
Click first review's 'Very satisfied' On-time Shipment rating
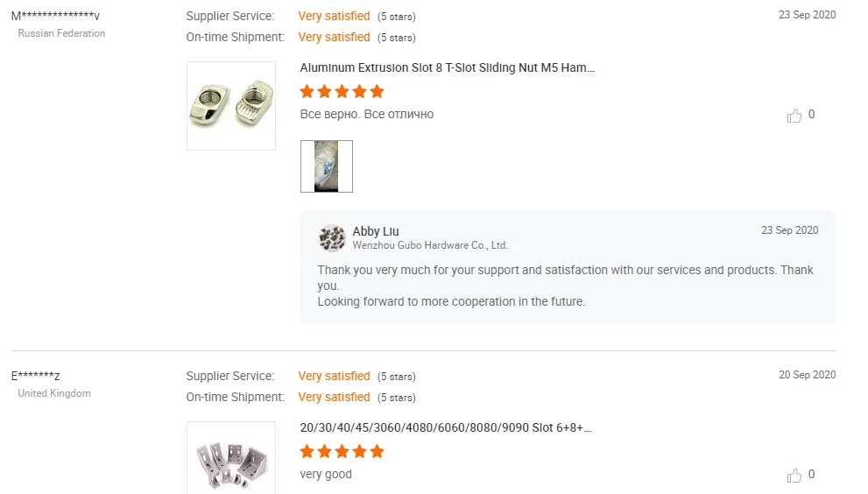pyautogui.click(x=334, y=37)
